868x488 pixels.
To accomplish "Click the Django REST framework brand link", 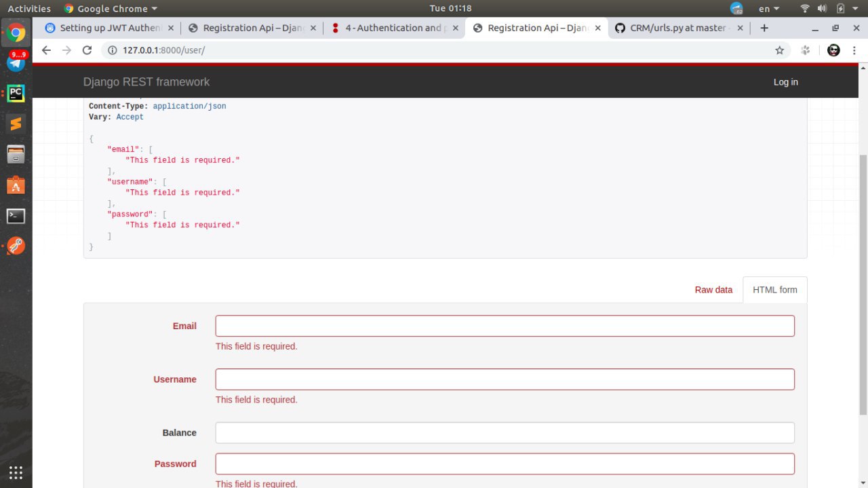I will [146, 82].
